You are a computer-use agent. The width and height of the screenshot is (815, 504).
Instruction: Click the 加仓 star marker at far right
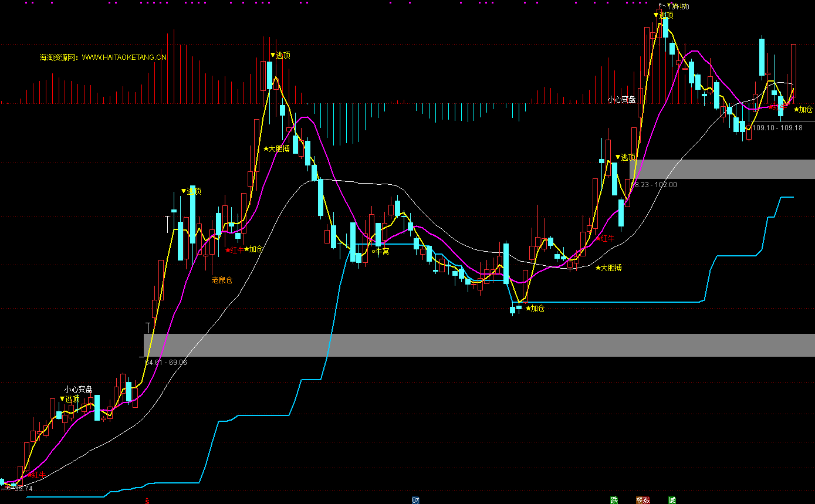point(803,109)
